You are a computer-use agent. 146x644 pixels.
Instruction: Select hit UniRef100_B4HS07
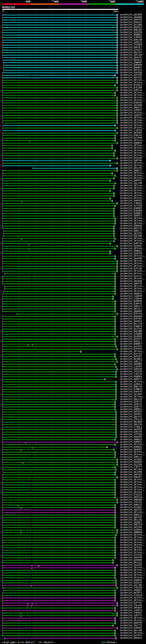click(131, 379)
